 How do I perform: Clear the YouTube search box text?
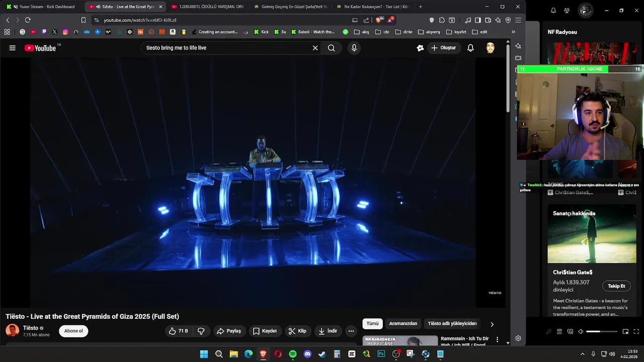click(x=315, y=48)
